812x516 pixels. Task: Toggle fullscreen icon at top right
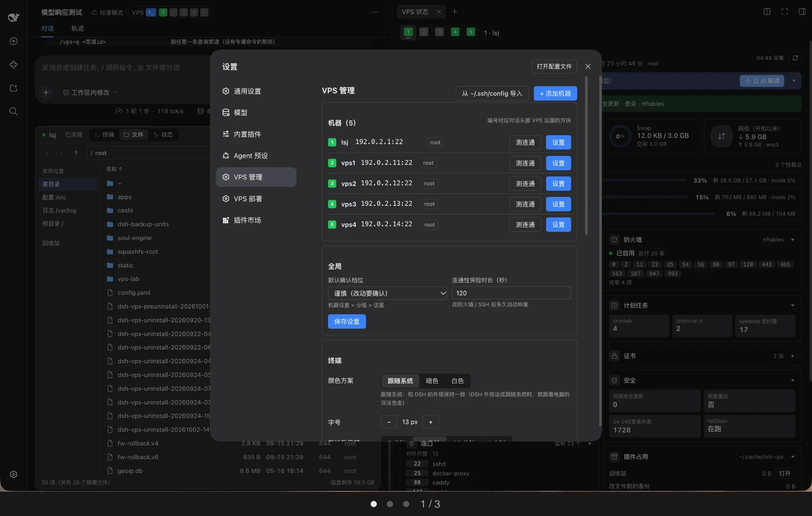pos(784,12)
